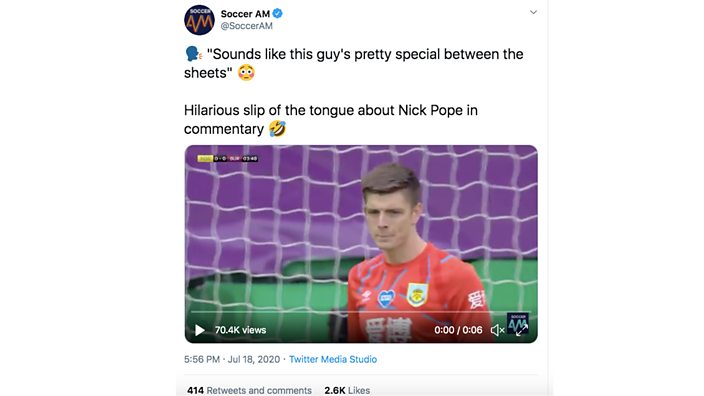704x396 pixels.
Task: View the 2.6K Likes list
Action: coord(347,390)
